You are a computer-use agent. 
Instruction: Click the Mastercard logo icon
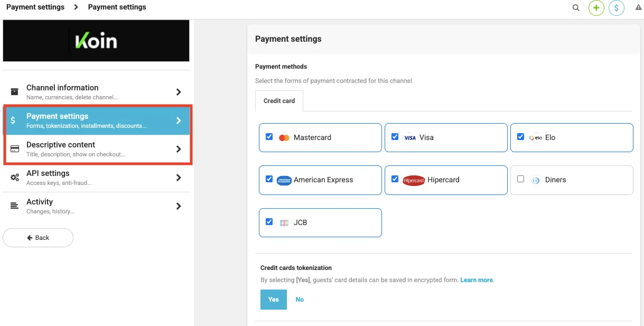(x=284, y=138)
